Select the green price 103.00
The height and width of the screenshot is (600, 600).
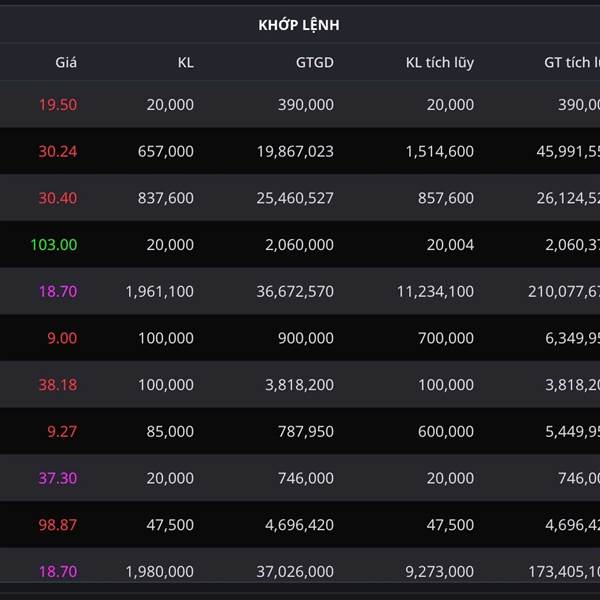tap(54, 244)
